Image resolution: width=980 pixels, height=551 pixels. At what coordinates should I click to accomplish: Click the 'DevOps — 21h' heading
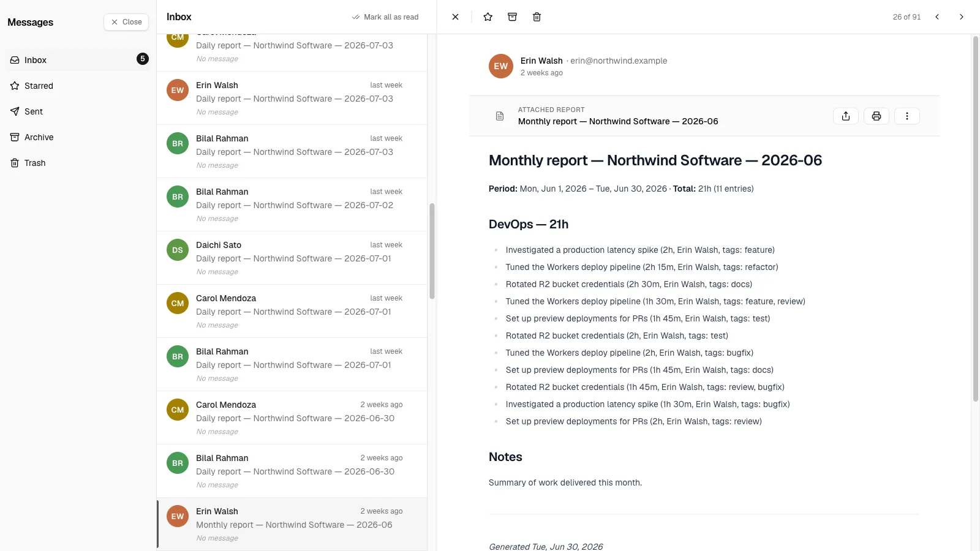pyautogui.click(x=529, y=224)
